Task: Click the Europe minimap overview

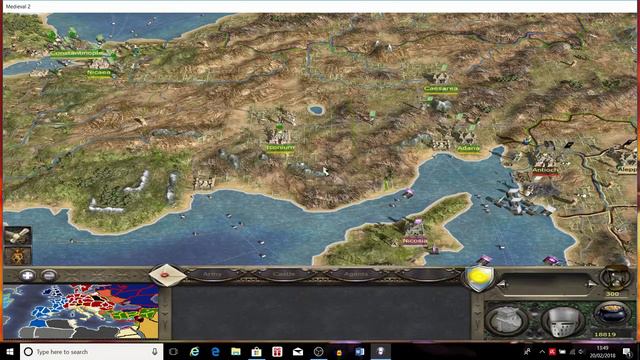Action: pyautogui.click(x=81, y=311)
